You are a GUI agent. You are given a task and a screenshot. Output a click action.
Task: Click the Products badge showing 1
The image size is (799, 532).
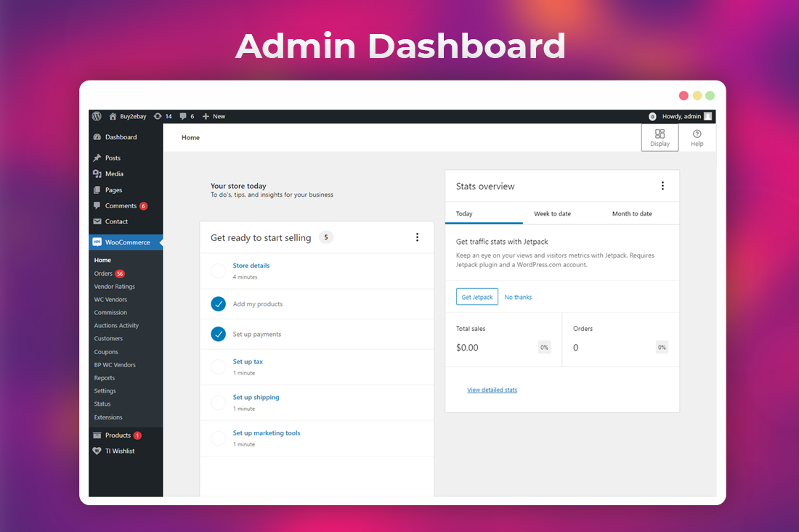137,435
